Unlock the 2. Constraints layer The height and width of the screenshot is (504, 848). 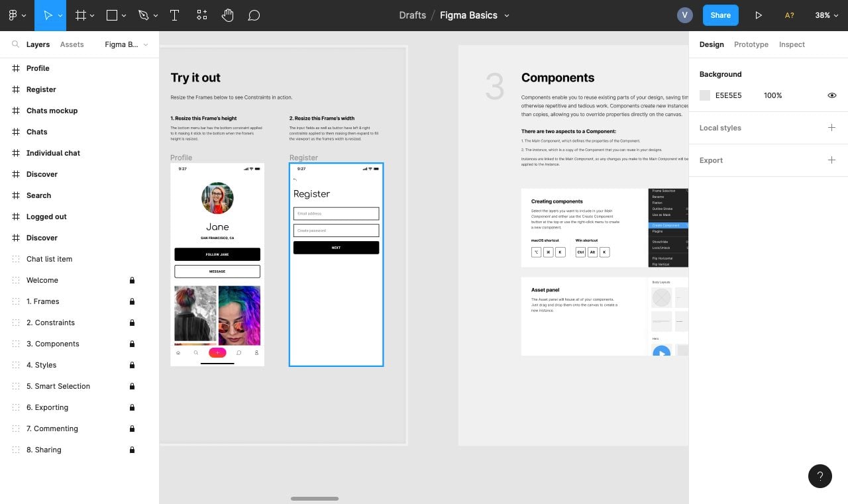pos(132,323)
